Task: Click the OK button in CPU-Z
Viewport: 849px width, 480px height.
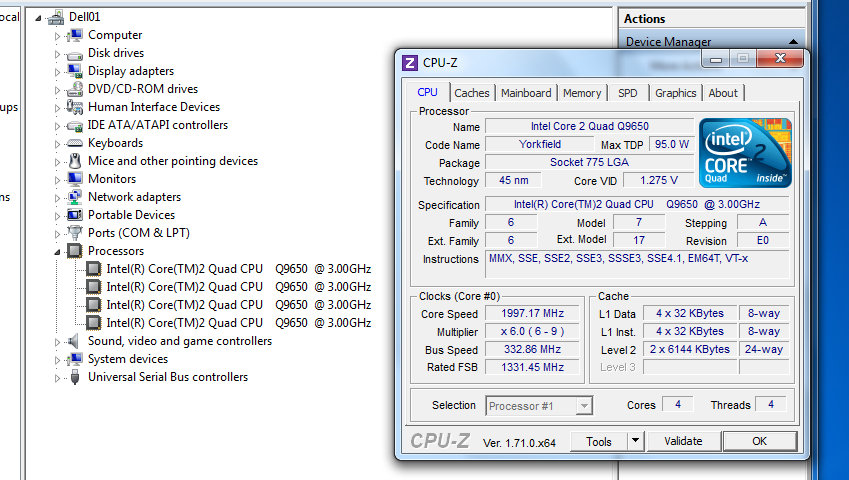Action: (x=759, y=441)
